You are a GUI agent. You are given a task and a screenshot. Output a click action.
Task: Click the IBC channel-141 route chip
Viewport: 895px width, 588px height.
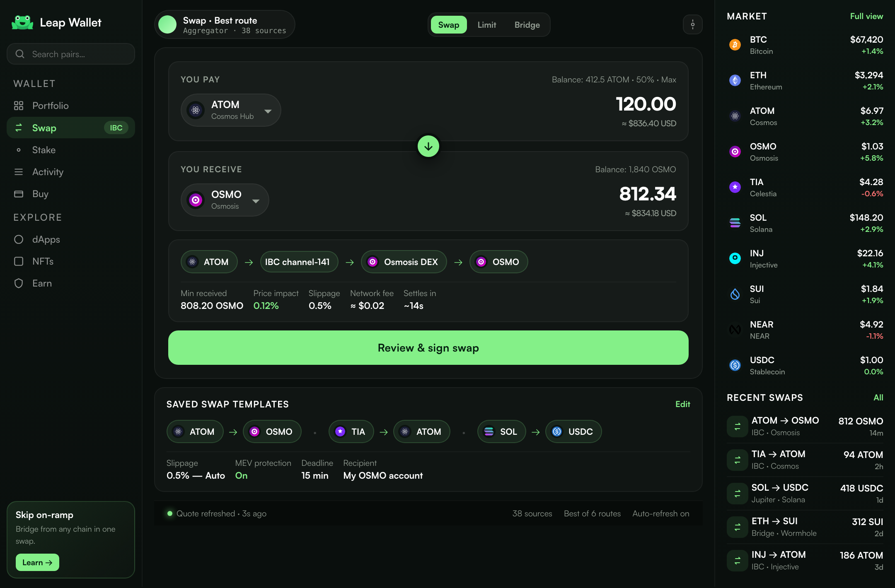299,262
